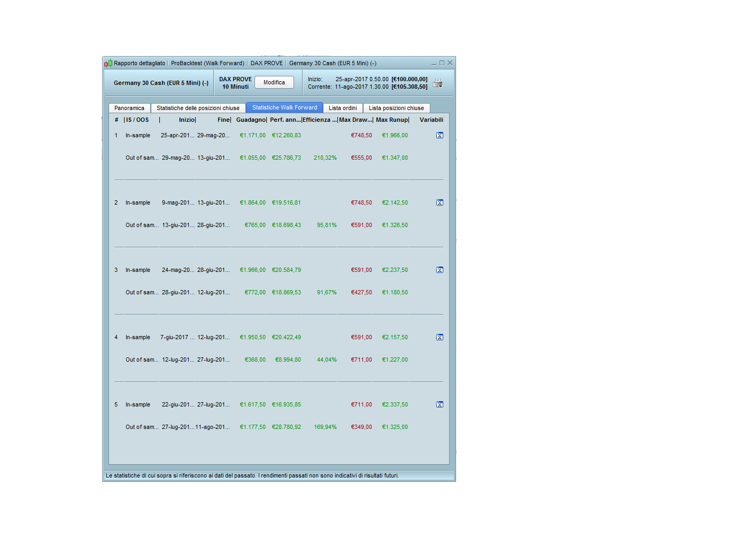Select annual performance €12.260,83
The height and width of the screenshot is (547, 756).
pos(287,136)
